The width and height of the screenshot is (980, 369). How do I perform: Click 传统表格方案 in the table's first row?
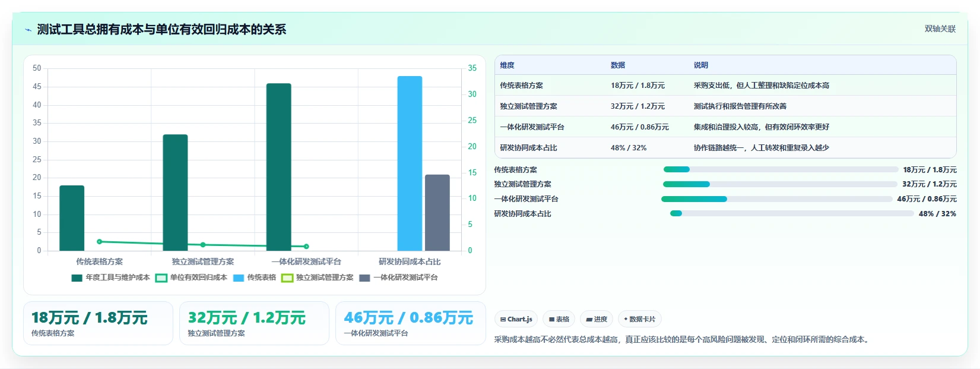click(x=521, y=86)
